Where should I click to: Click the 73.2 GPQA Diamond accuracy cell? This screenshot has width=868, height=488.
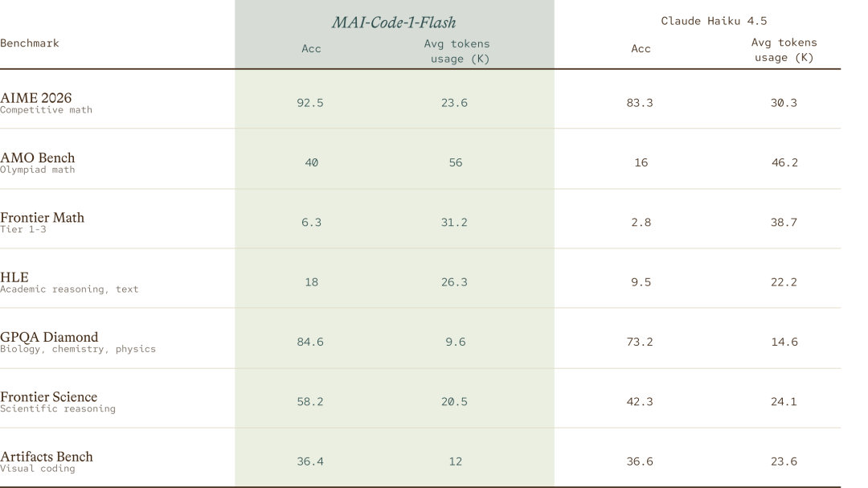640,342
